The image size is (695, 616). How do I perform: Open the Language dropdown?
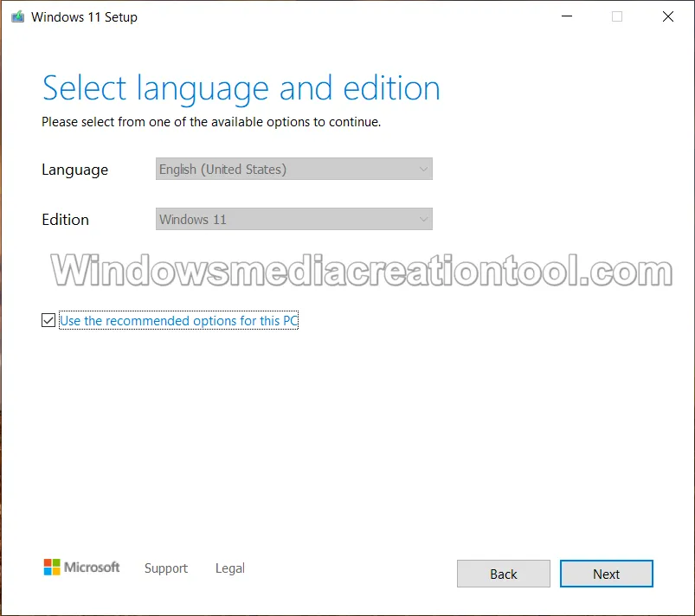(294, 169)
